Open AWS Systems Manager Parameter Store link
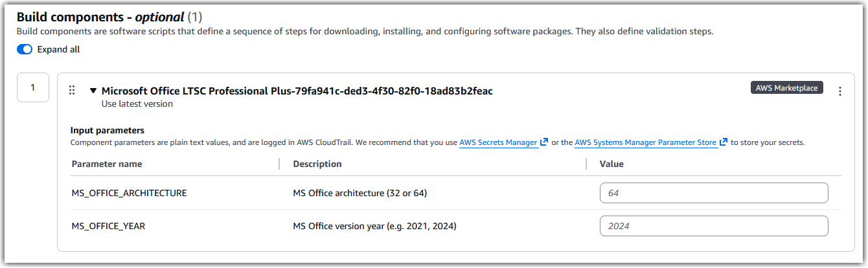 tap(651, 142)
